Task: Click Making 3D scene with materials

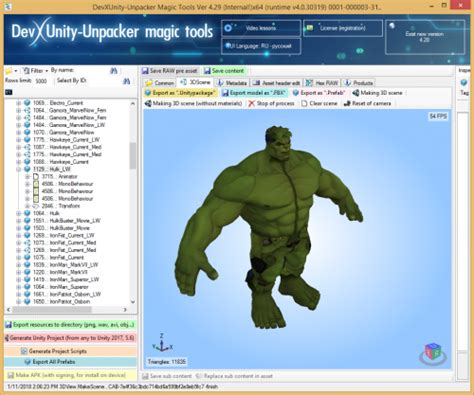Action: coord(377,93)
